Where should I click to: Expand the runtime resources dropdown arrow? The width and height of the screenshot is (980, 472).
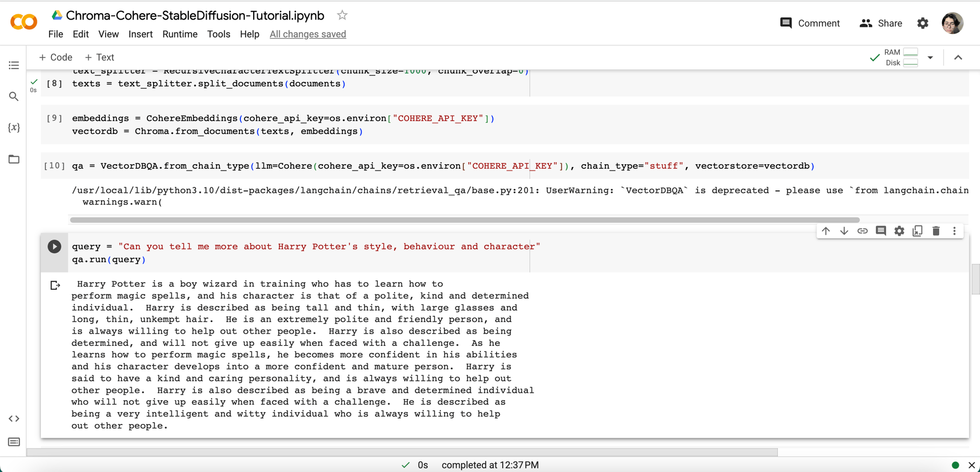(930, 58)
